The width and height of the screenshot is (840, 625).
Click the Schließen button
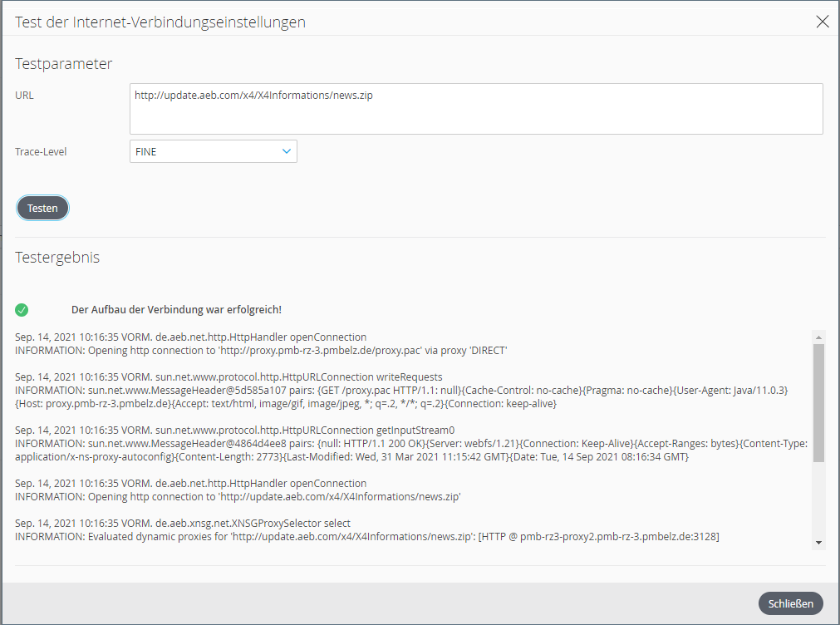(790, 603)
